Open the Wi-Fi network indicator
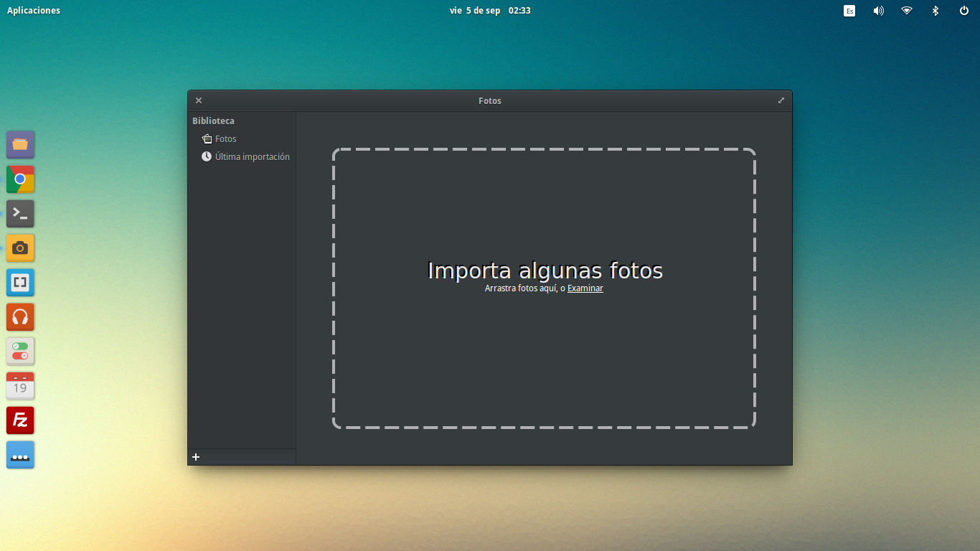This screenshot has height=551, width=980. [x=907, y=11]
